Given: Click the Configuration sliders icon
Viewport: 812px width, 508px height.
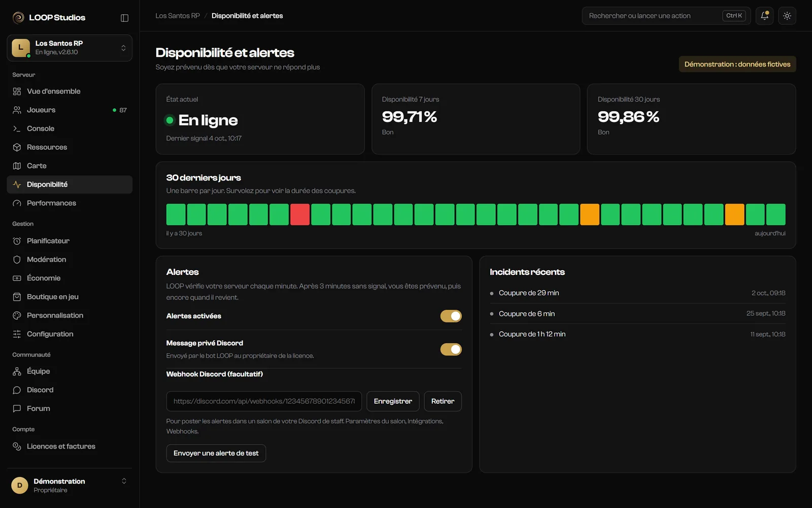Looking at the screenshot, I should click(17, 334).
